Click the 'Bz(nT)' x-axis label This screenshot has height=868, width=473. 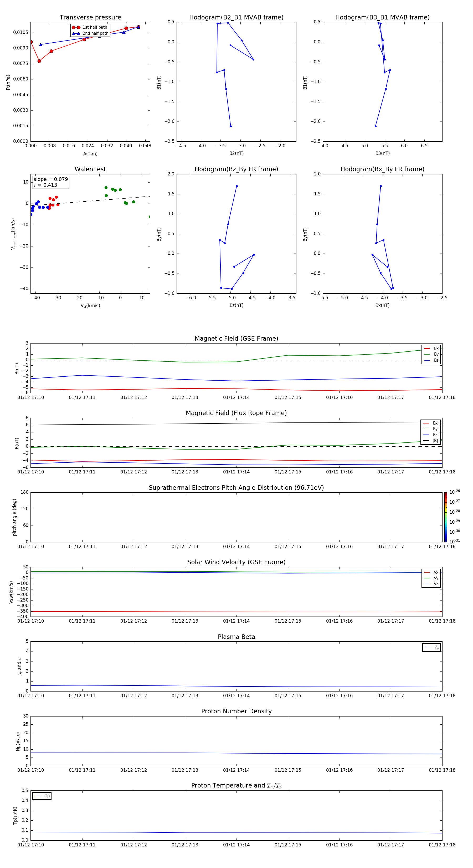pos(236,306)
